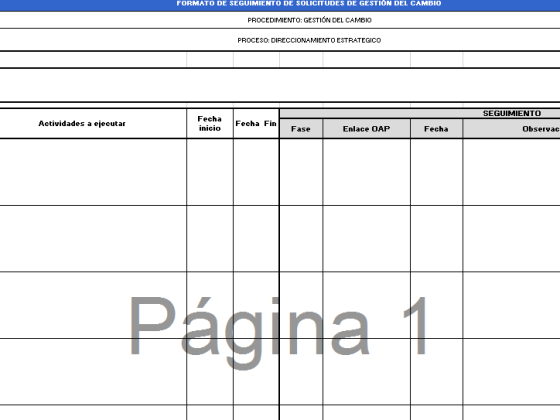Click first empty Fecha Fin cell
The image size is (560, 420).
[x=256, y=172]
